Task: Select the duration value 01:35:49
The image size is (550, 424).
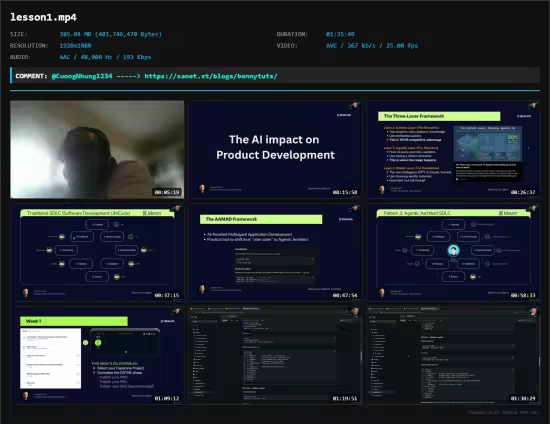Action: tap(340, 34)
